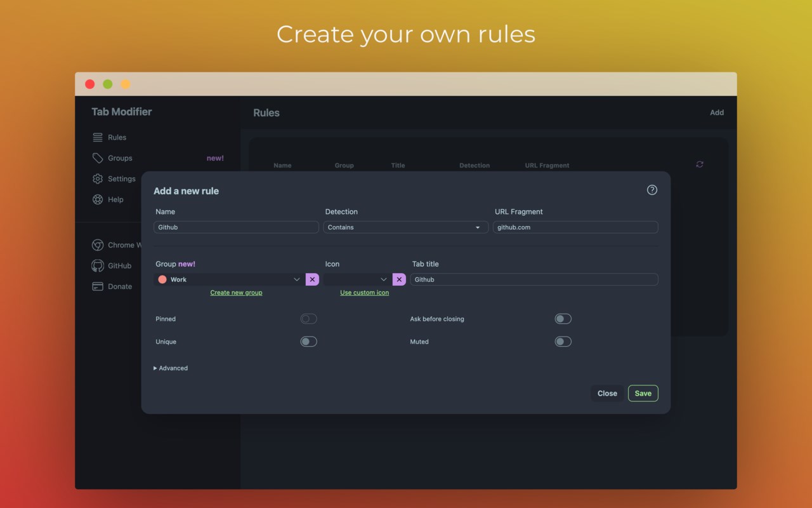Click the Donate card icon in sidebar
The image size is (812, 508).
(x=98, y=286)
